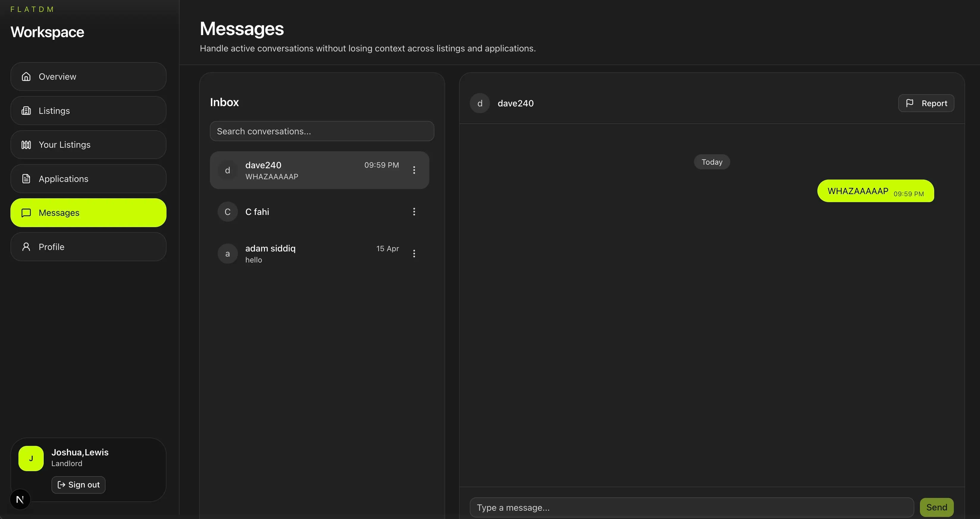Click the Messages page heading
The image size is (980, 519).
(x=241, y=29)
